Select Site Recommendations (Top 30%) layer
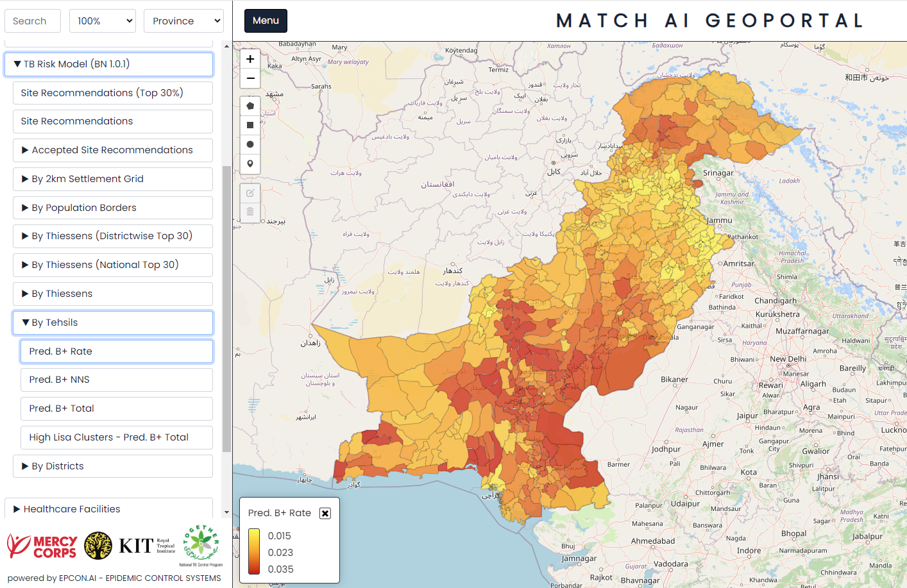This screenshot has width=907, height=588. pos(113,93)
